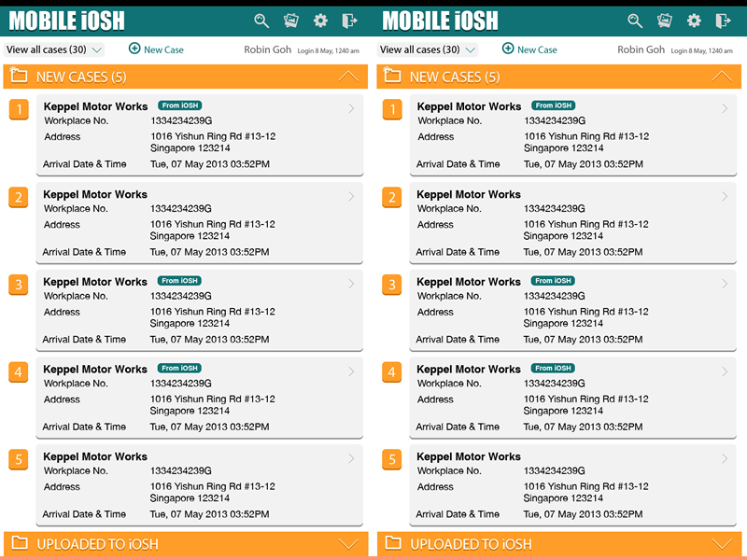Click workplace number 1334234239G in case 1, right screen
Screen dimensions: 747x560
555,121
